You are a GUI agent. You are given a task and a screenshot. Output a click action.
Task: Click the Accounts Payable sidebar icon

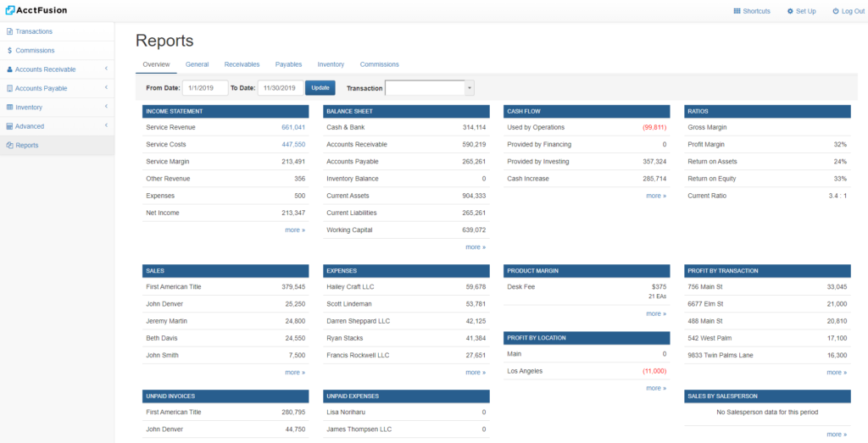pyautogui.click(x=9, y=88)
